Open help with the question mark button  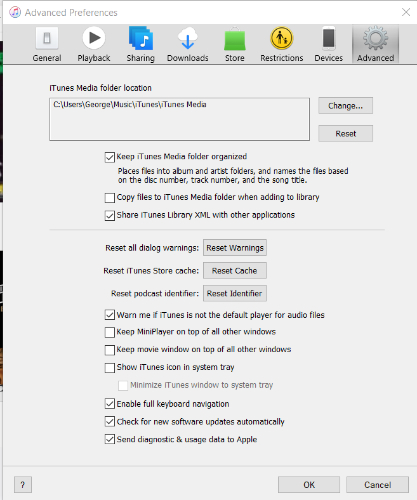click(x=23, y=484)
